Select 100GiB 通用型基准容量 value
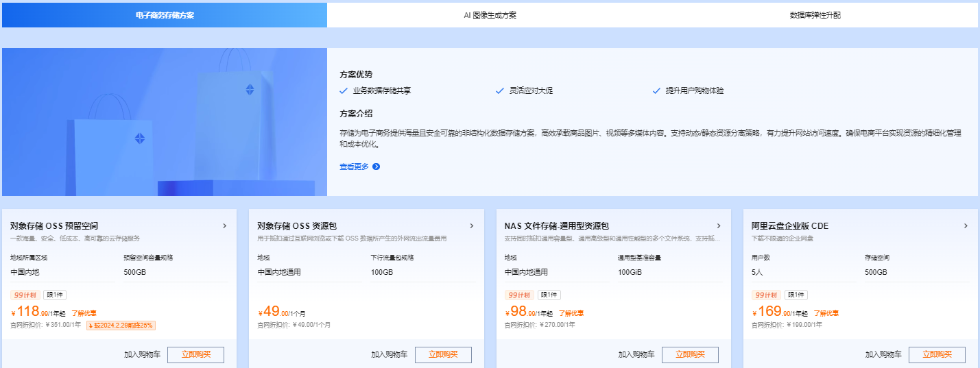The width and height of the screenshot is (980, 368). [x=629, y=272]
